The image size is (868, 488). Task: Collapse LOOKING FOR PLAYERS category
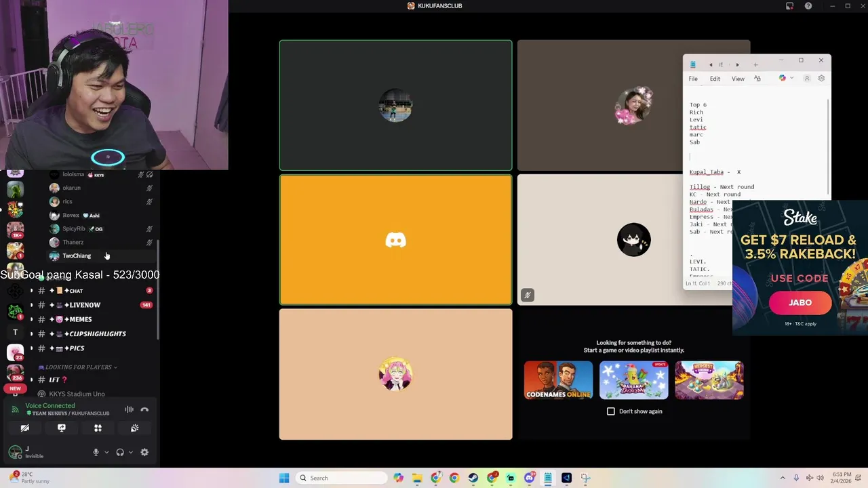point(78,367)
